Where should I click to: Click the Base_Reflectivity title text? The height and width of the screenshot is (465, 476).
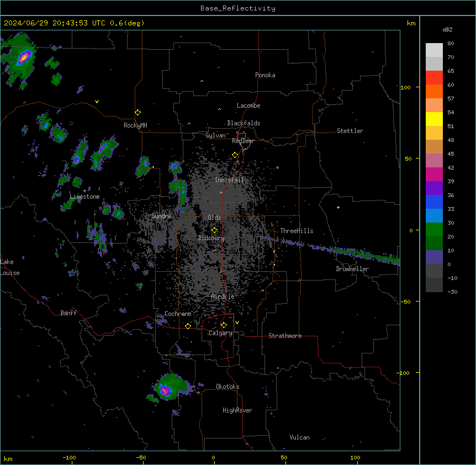click(237, 8)
